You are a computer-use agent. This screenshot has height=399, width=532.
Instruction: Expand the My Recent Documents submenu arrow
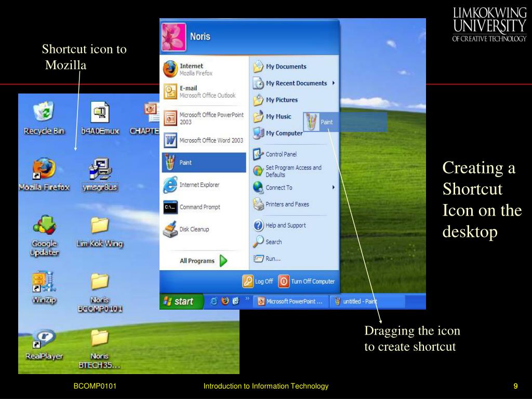(x=334, y=83)
